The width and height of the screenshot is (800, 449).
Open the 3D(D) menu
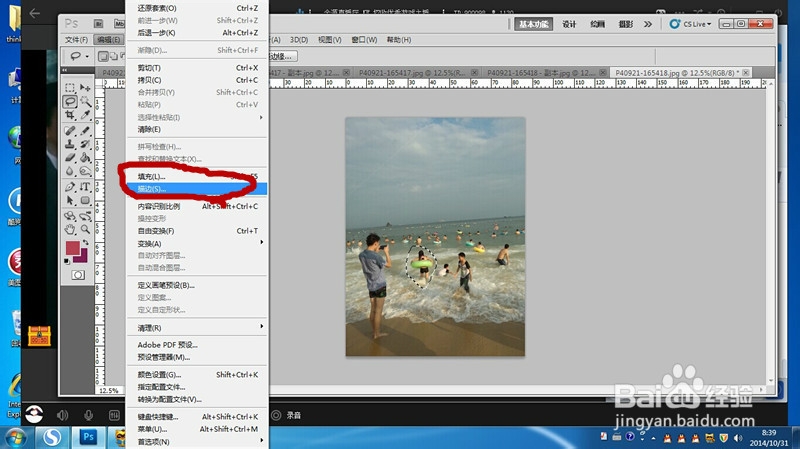299,39
